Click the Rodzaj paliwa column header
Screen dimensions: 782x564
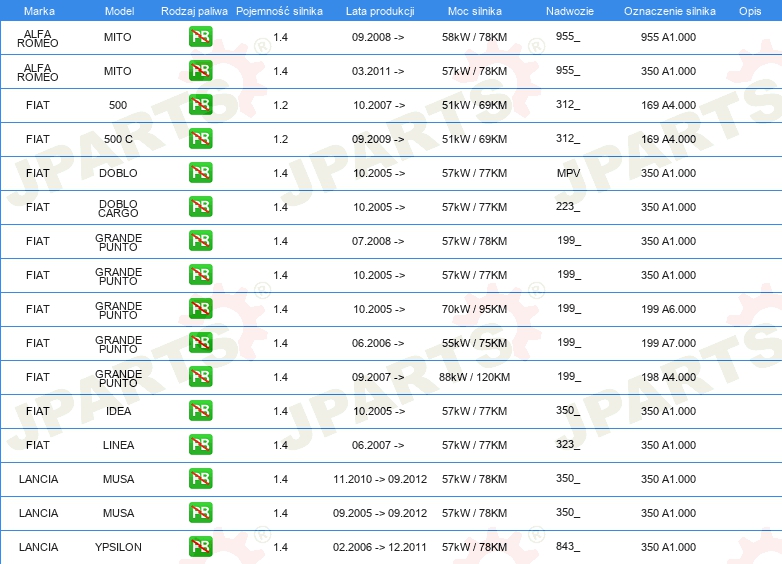point(194,11)
